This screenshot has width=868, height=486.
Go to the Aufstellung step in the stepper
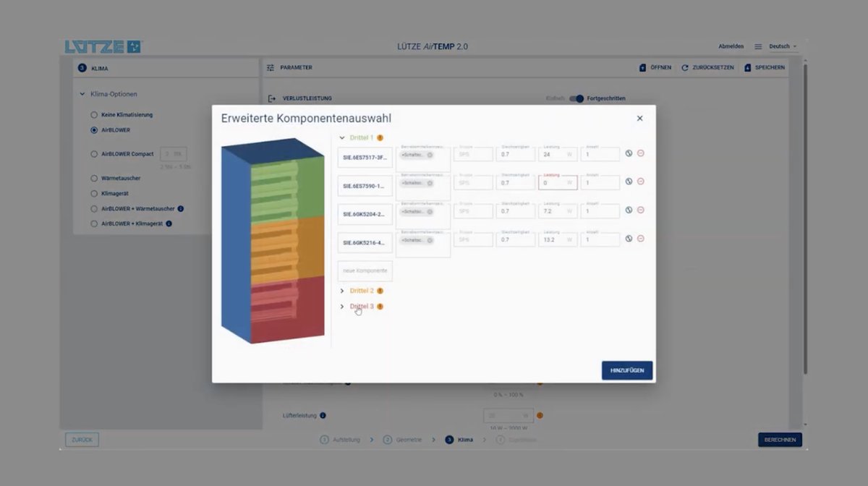pos(339,440)
